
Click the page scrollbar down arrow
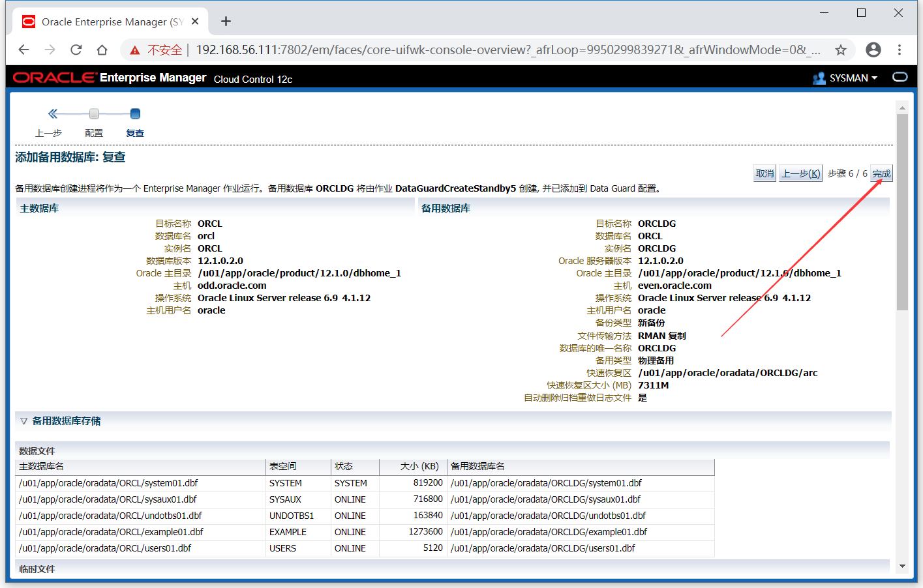pyautogui.click(x=902, y=566)
